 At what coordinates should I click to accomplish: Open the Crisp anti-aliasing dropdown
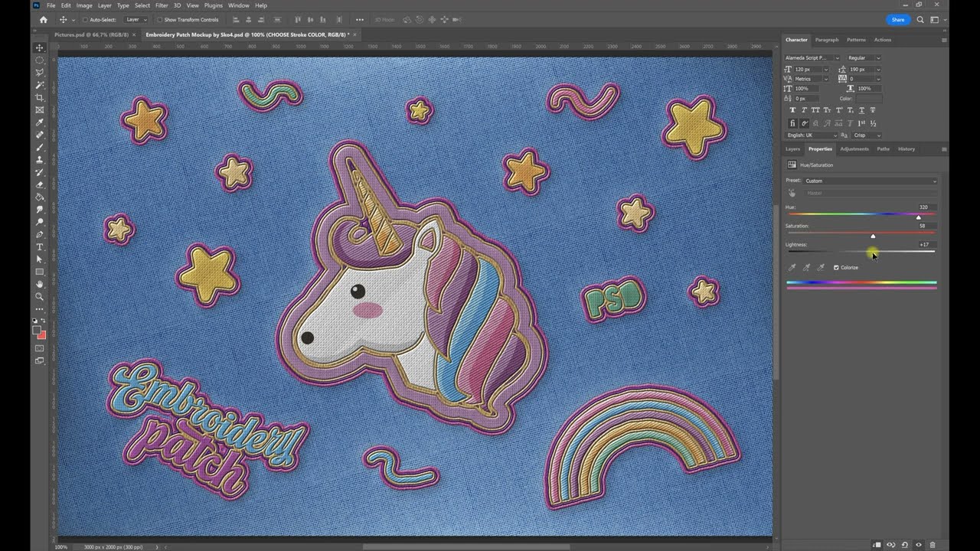(867, 135)
